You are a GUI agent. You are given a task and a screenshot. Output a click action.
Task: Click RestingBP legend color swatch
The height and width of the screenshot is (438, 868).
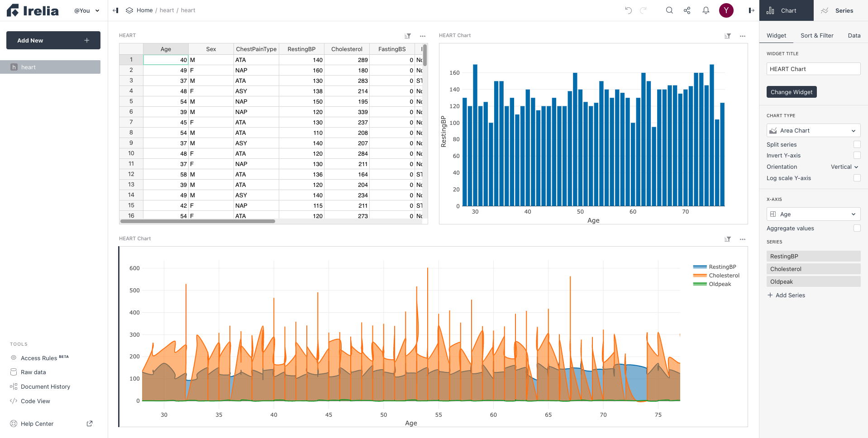click(x=700, y=267)
